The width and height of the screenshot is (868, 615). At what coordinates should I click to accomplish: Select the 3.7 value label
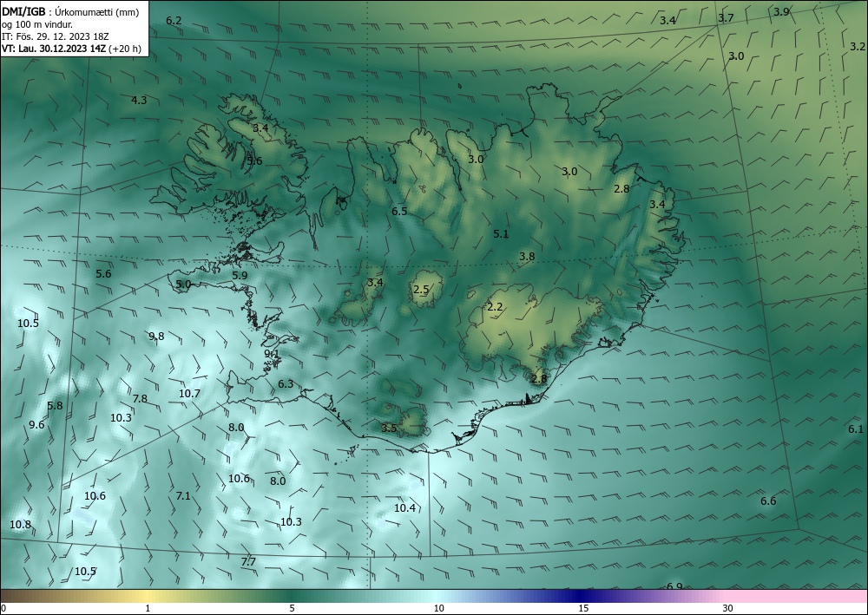(x=726, y=17)
